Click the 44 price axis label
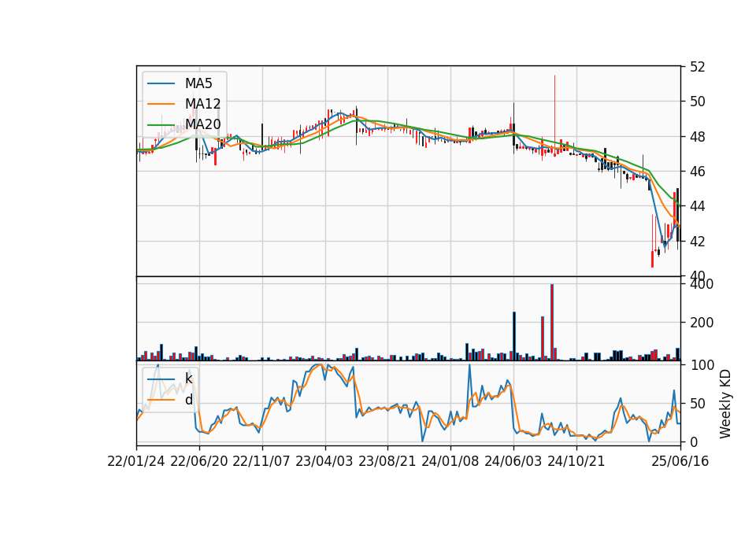The image size is (756, 543). tap(697, 206)
